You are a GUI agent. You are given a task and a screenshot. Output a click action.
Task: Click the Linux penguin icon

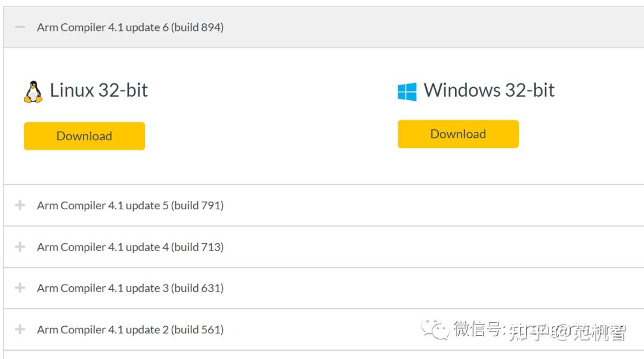point(33,91)
